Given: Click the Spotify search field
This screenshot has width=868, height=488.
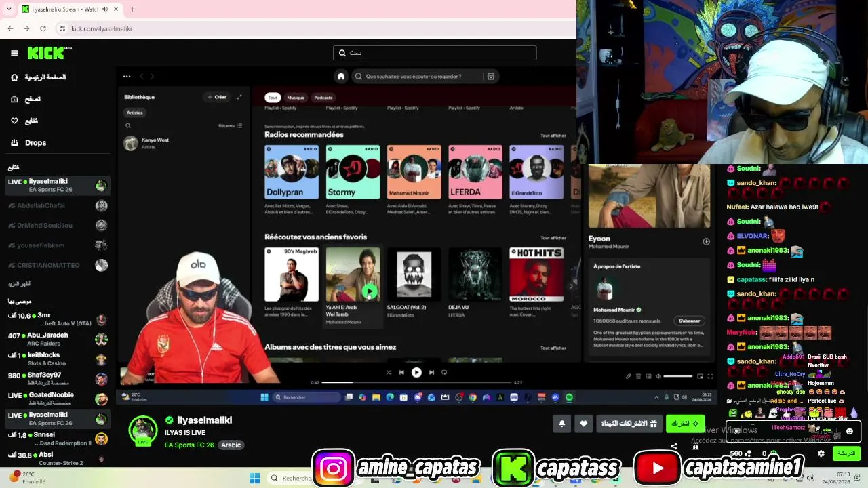Looking at the screenshot, I should point(425,77).
